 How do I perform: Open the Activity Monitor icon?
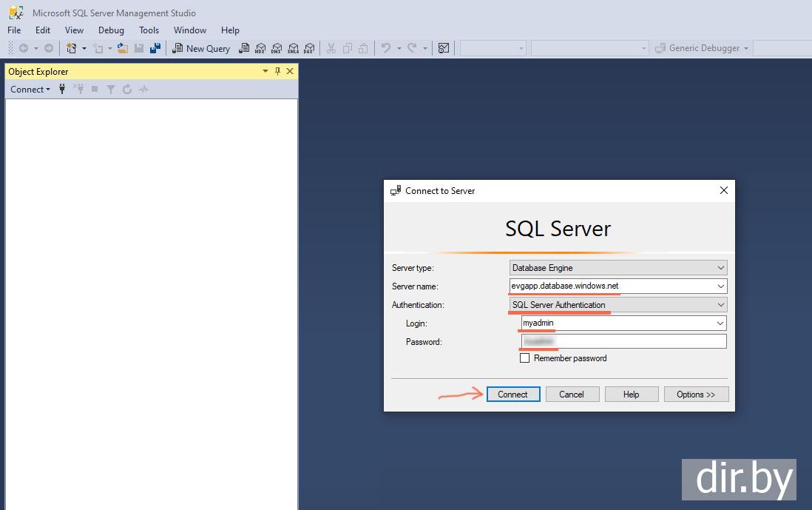pyautogui.click(x=143, y=90)
